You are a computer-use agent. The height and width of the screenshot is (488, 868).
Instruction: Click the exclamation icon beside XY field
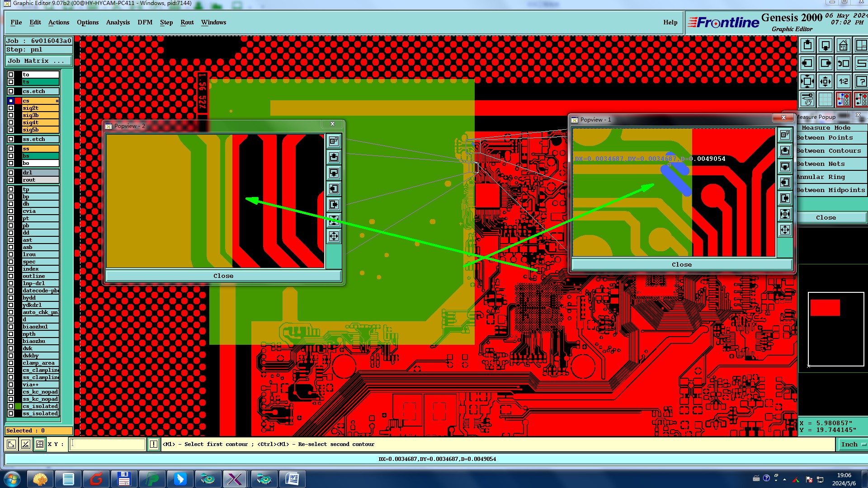tap(154, 444)
